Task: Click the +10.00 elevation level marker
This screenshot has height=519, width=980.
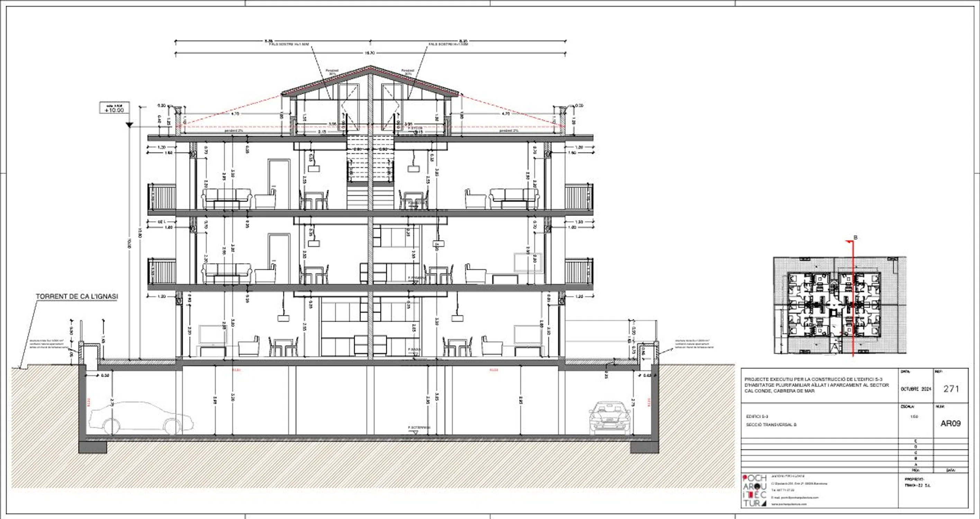Action: pos(114,109)
